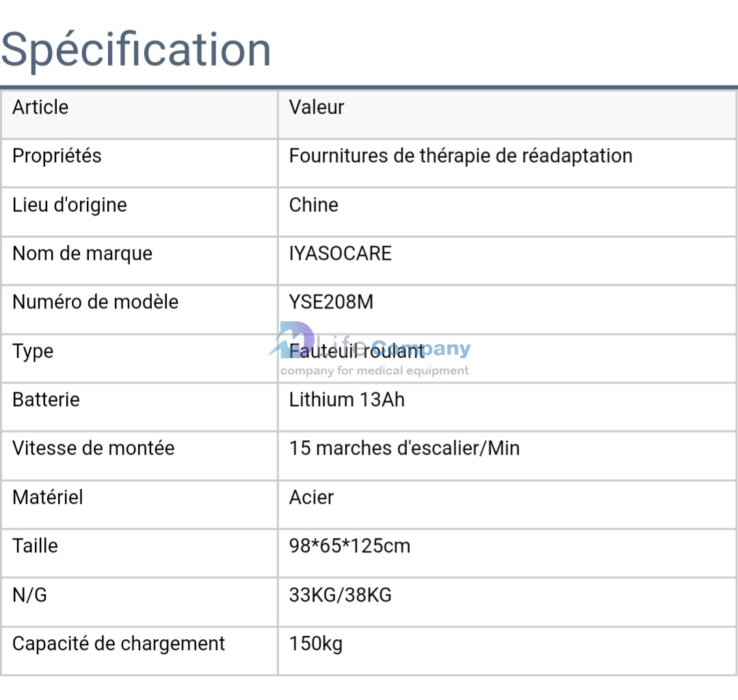Click the Capacité de chargement label

[x=119, y=644]
